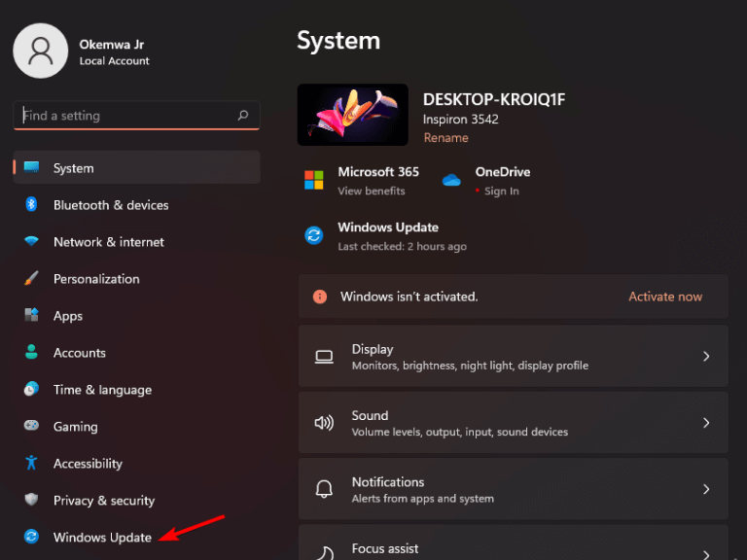Open Notifications settings via its chevron
Screen dimensions: 747x560
[x=706, y=489]
